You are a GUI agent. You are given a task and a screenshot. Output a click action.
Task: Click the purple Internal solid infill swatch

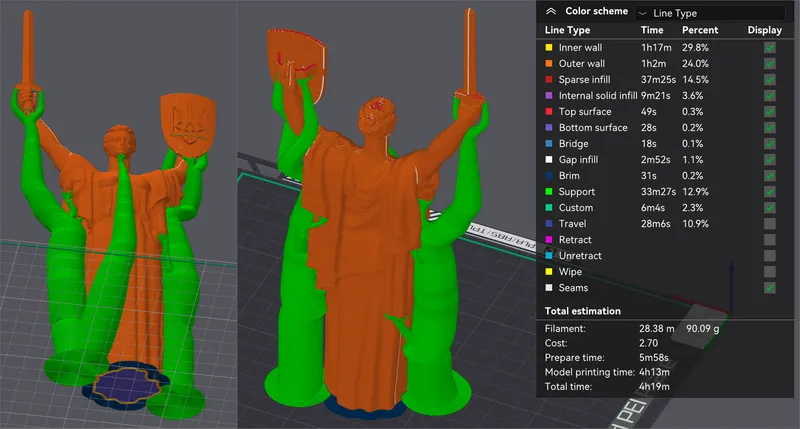coord(549,95)
